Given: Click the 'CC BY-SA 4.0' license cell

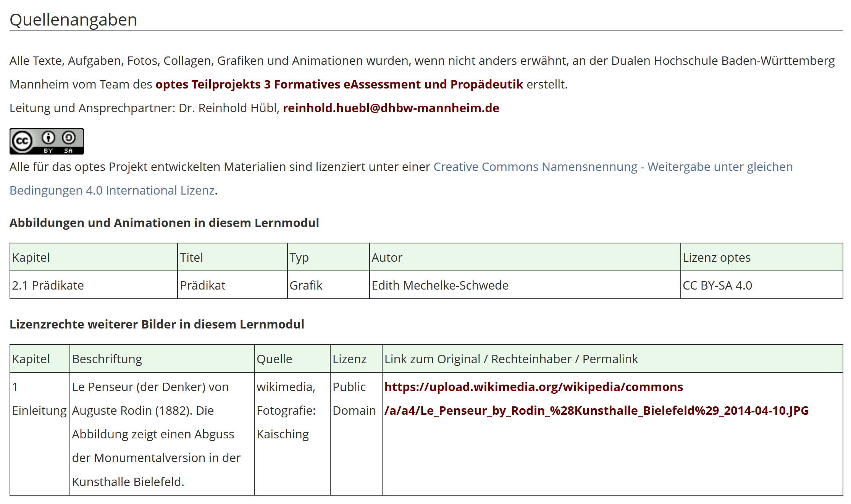Looking at the screenshot, I should pyautogui.click(x=717, y=285).
